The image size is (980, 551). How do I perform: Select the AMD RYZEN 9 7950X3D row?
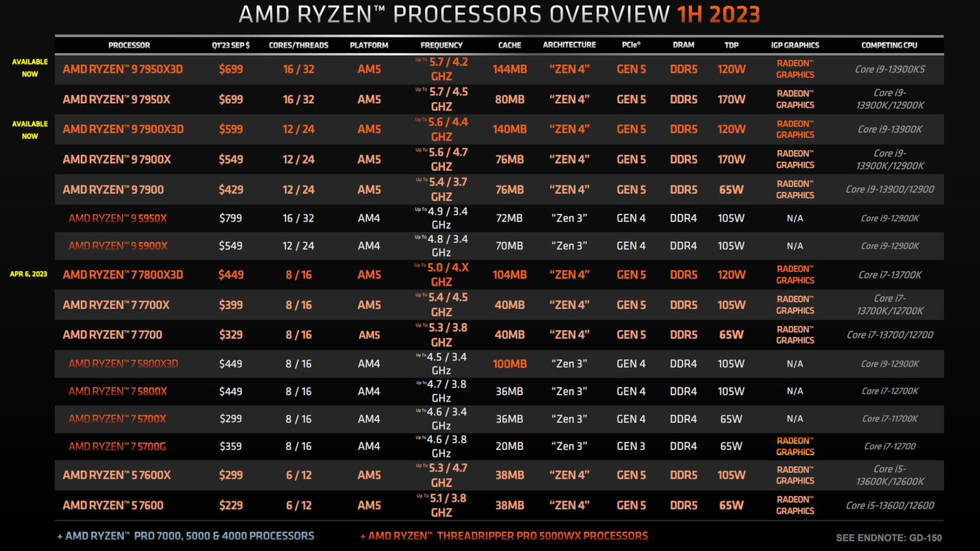click(129, 69)
